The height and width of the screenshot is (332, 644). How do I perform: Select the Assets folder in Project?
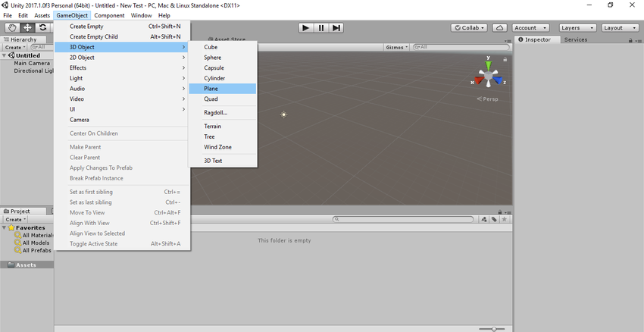[27, 265]
